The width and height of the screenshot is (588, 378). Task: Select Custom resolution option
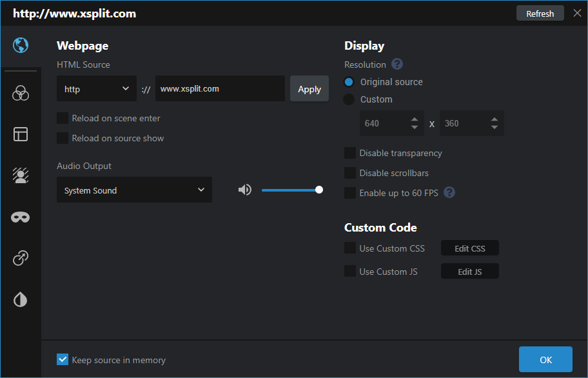(349, 99)
